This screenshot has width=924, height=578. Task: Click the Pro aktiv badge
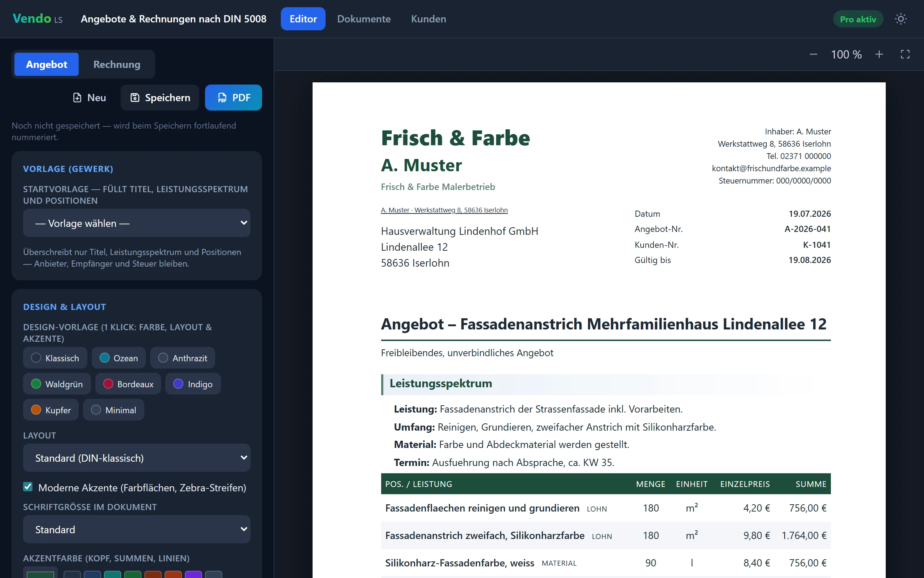click(858, 19)
